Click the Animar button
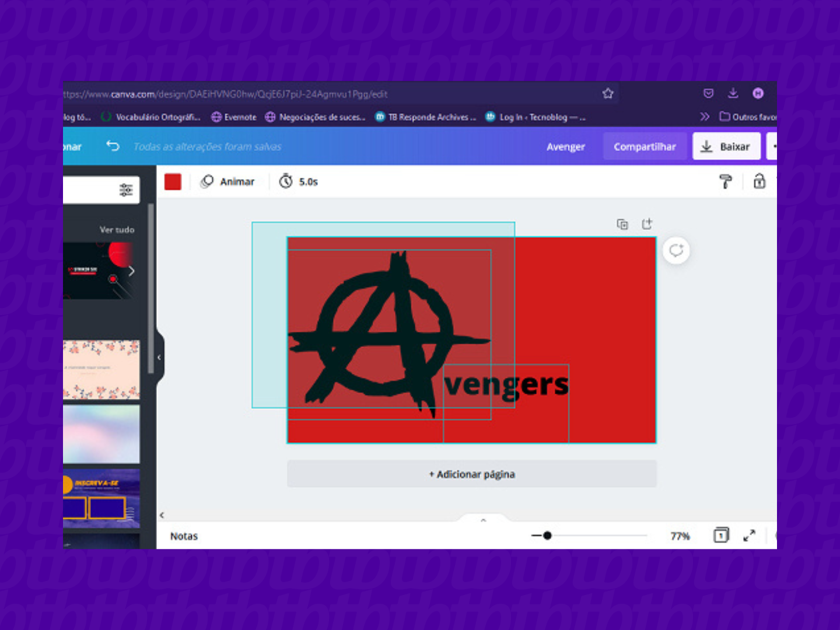The height and width of the screenshot is (630, 840). (x=228, y=182)
